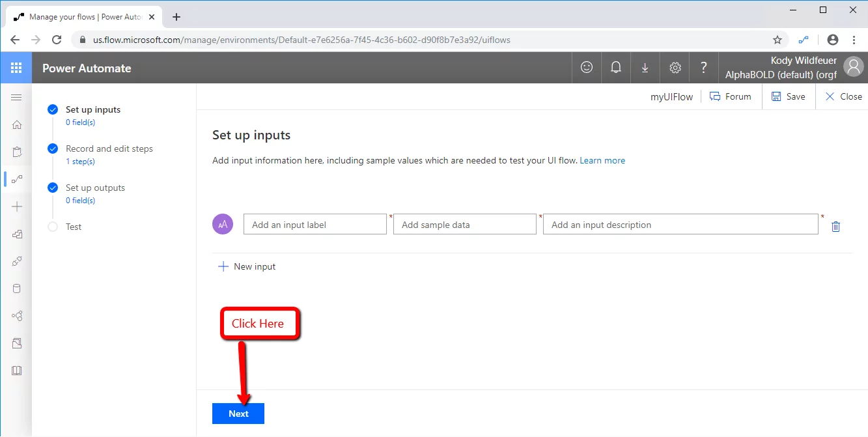Go forward in the browser toolbar
Screen dimensions: 868x437
[x=36, y=40]
